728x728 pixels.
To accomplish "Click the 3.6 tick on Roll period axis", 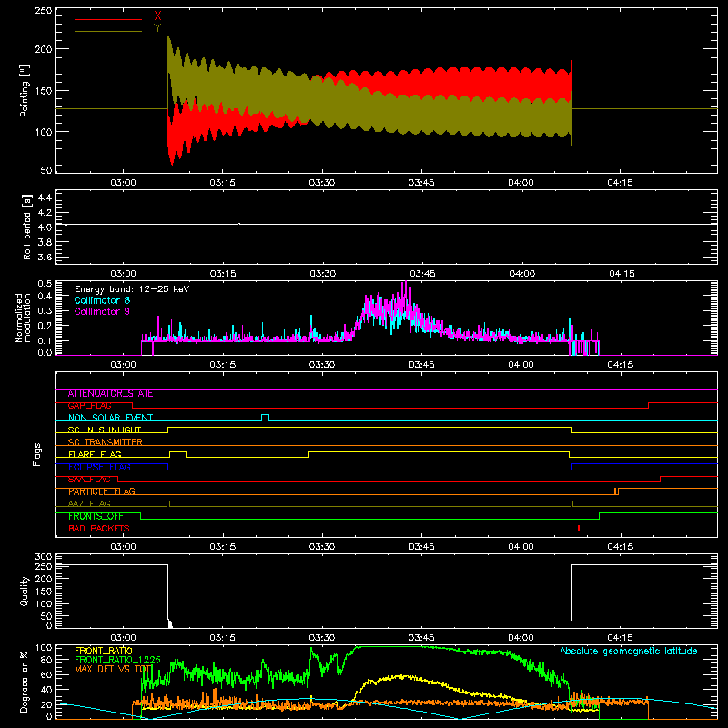I will click(x=45, y=258).
